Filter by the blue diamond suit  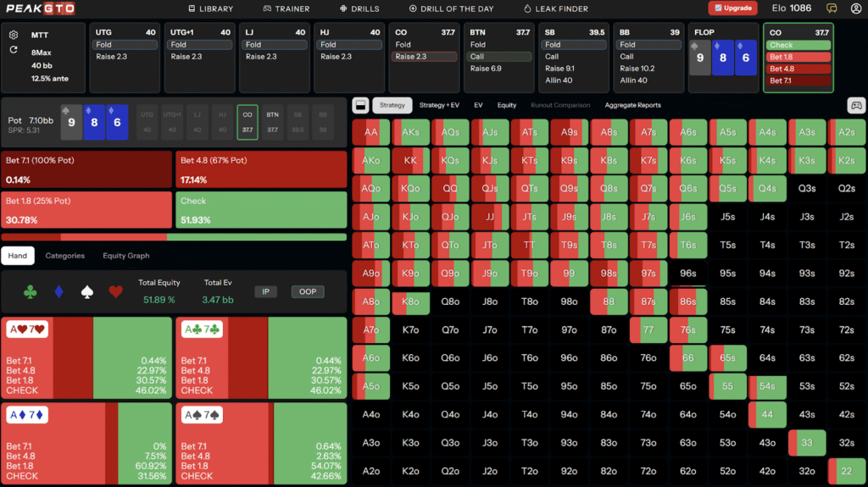coord(58,292)
